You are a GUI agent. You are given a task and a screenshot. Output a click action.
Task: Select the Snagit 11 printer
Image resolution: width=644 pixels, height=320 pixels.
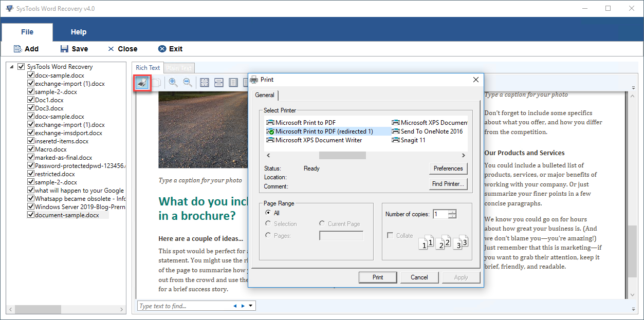coord(409,140)
